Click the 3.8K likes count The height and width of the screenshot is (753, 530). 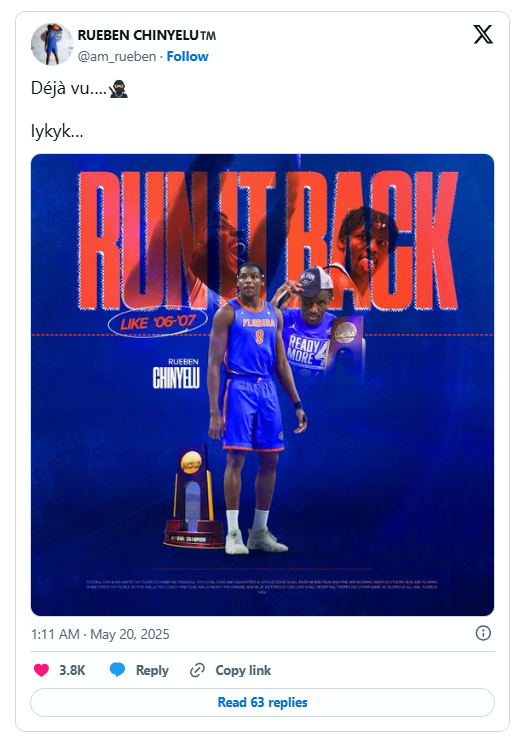pos(72,670)
